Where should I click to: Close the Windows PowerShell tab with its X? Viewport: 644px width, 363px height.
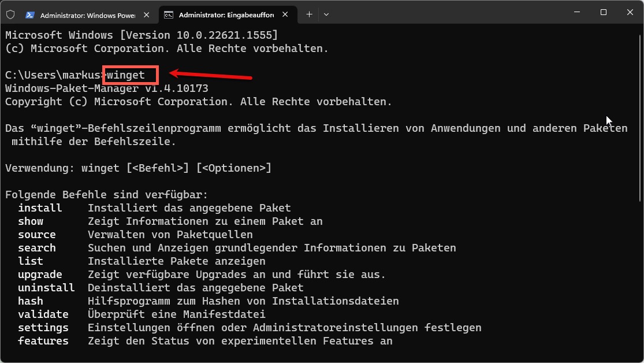click(147, 14)
